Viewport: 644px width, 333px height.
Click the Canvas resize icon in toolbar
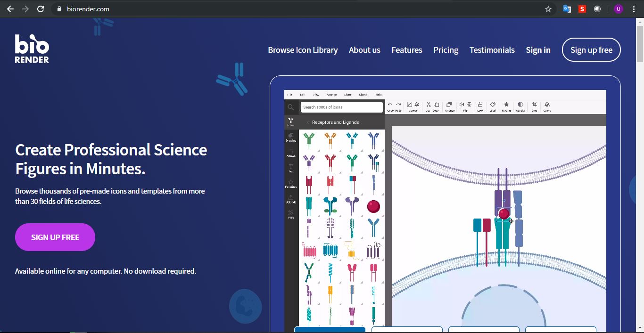pyautogui.click(x=410, y=105)
